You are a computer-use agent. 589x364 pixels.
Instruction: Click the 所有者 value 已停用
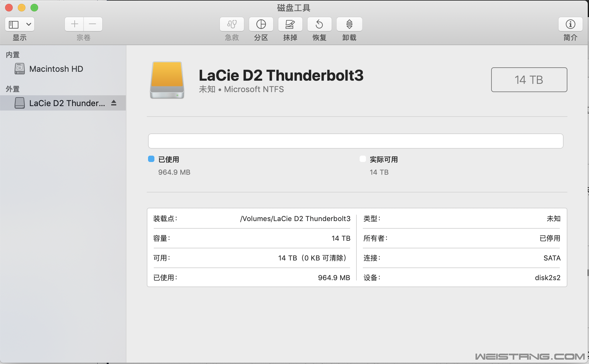[x=550, y=238]
